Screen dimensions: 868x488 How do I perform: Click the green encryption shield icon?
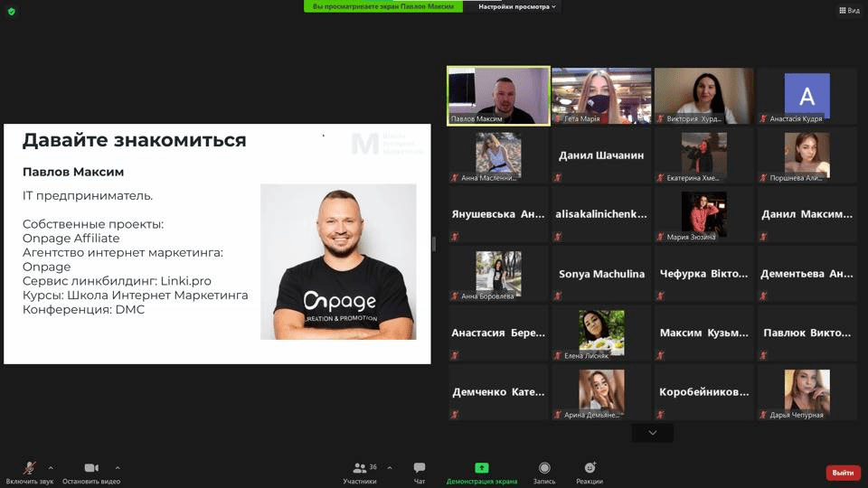pos(12,11)
